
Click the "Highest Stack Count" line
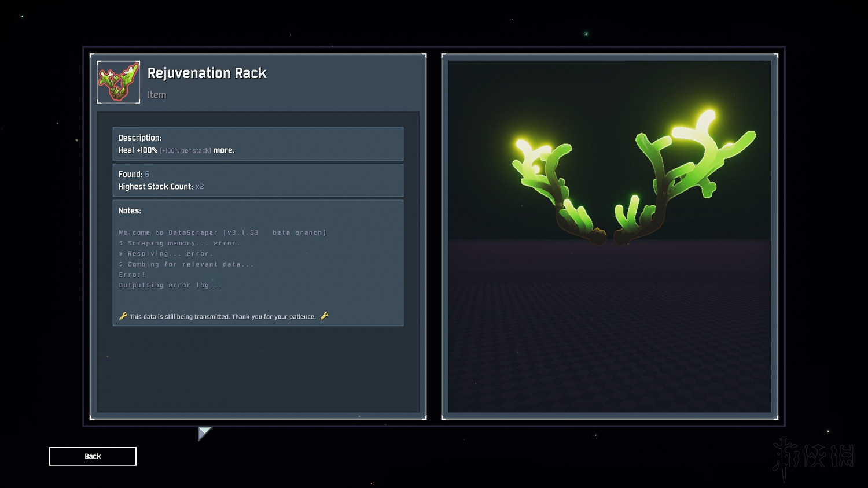tap(161, 187)
